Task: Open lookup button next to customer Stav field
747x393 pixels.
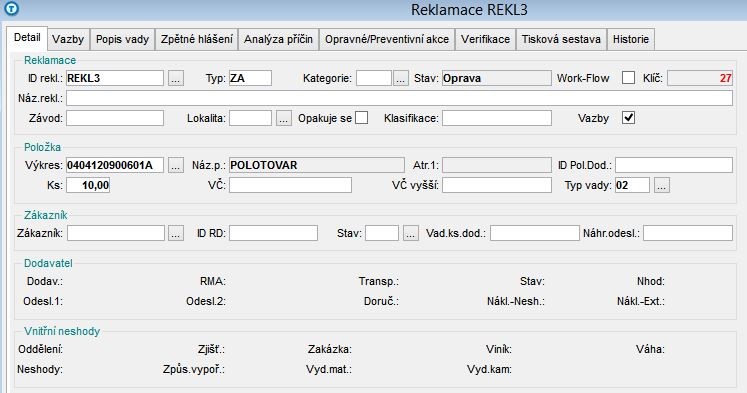Action: point(411,233)
